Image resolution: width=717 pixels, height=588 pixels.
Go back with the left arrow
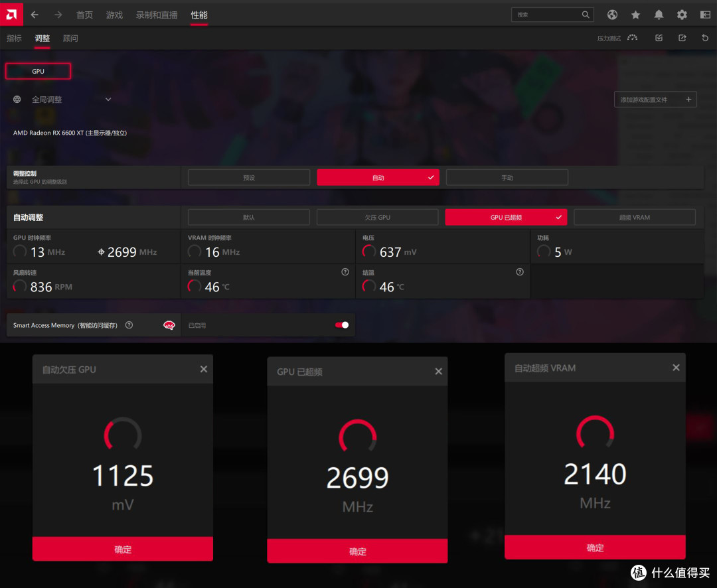click(35, 15)
